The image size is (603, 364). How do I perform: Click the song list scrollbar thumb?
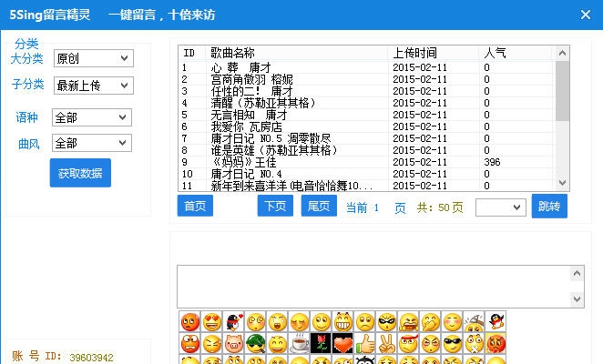tap(562, 91)
